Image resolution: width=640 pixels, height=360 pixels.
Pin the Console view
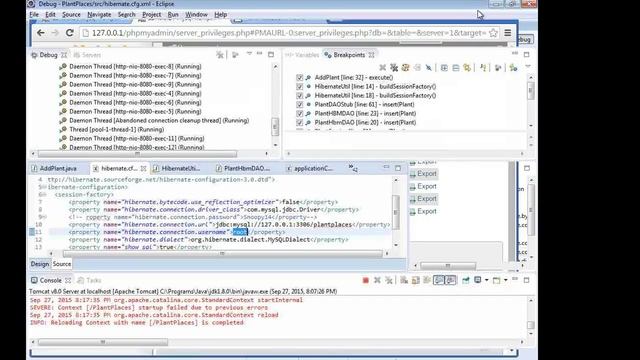click(466, 280)
